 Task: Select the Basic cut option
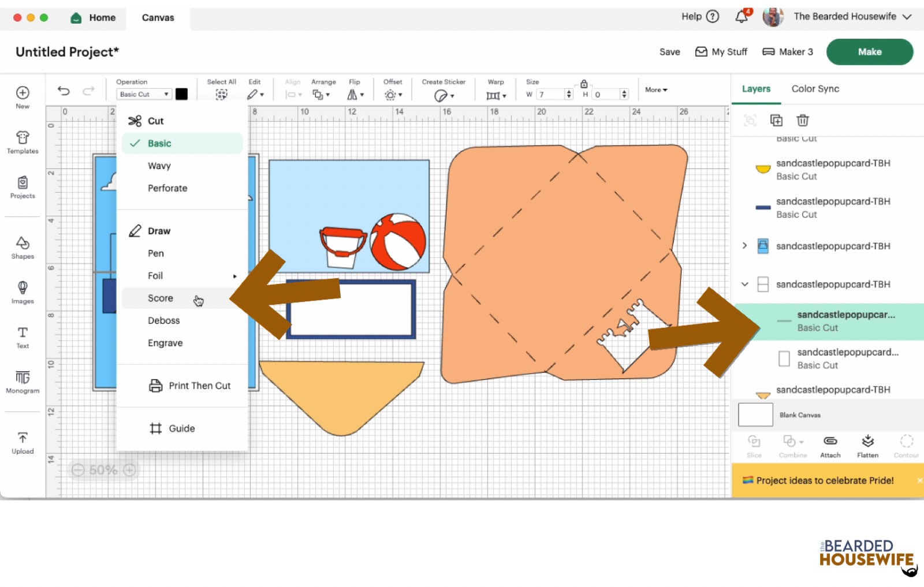182,143
